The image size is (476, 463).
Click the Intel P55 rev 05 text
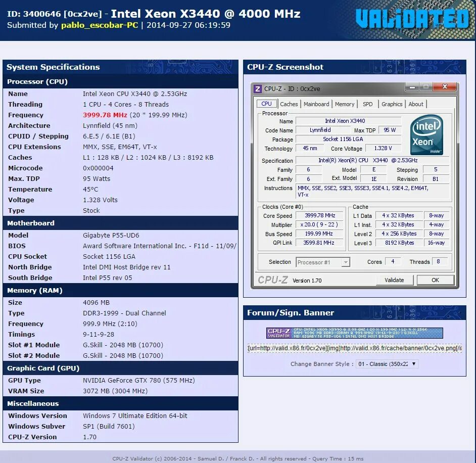[108, 278]
